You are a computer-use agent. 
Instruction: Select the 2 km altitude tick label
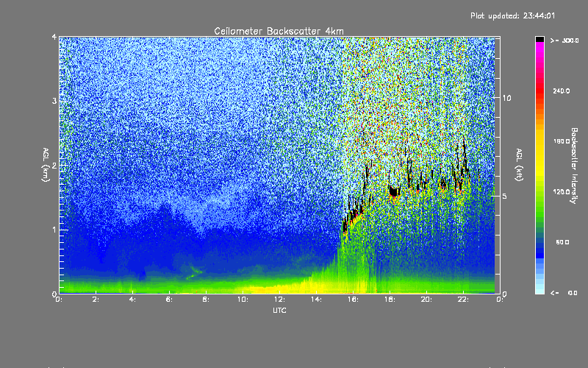point(54,165)
